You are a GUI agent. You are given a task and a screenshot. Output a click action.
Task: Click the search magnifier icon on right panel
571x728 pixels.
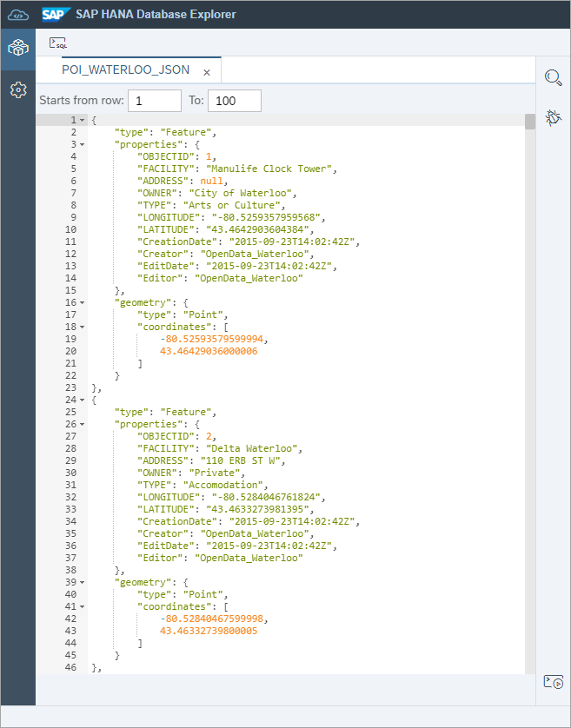(x=554, y=77)
